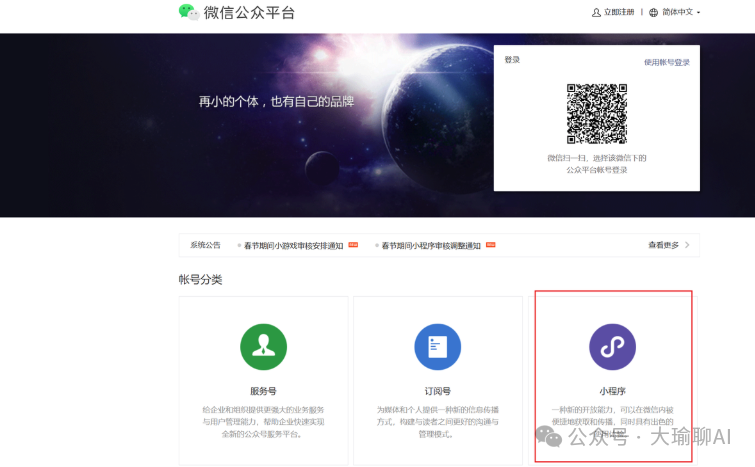Click the 订阅号 card title
This screenshot has height=467, width=755.
click(438, 391)
